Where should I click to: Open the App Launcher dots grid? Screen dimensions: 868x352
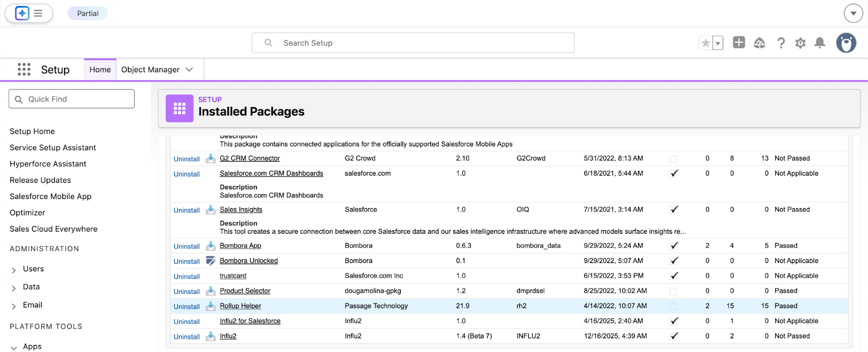coord(24,69)
